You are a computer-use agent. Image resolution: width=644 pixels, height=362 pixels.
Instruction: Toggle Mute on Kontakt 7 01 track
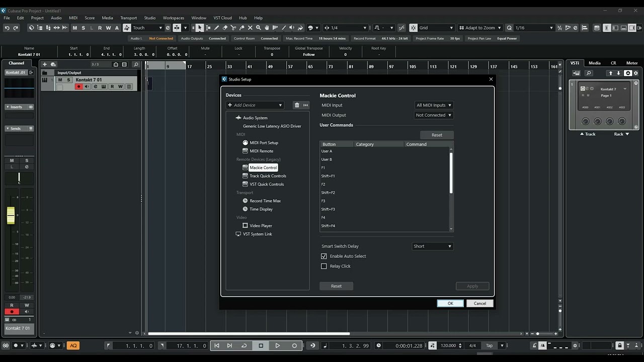click(60, 80)
